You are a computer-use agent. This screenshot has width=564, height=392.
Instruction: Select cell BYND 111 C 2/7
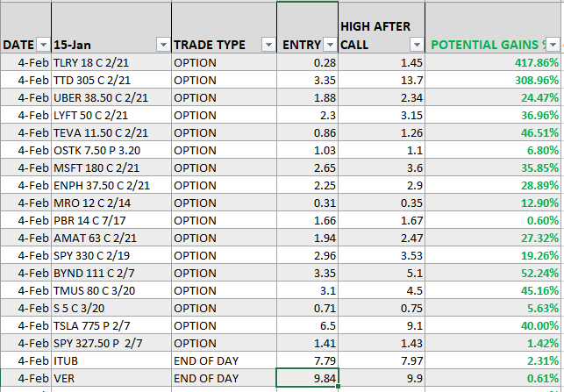(x=111, y=273)
